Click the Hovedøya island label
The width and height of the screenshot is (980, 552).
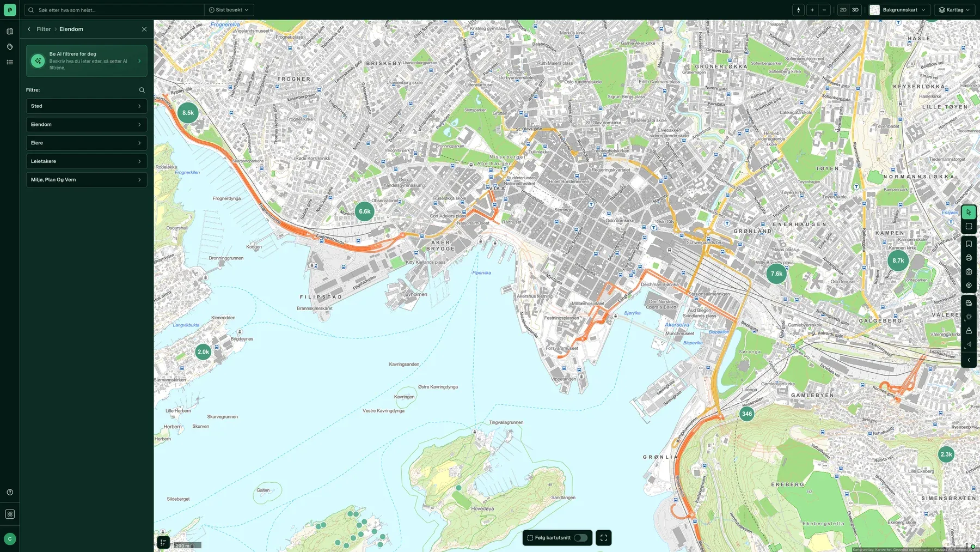click(482, 508)
